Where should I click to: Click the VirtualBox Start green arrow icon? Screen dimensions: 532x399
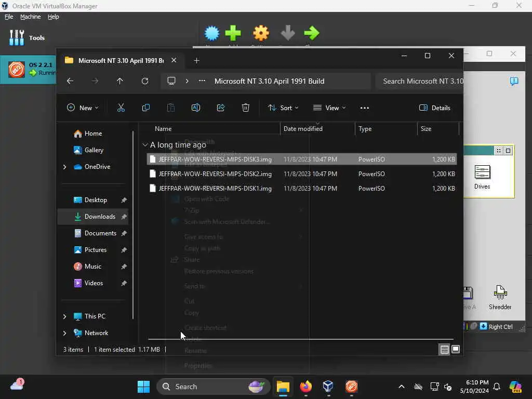[312, 33]
